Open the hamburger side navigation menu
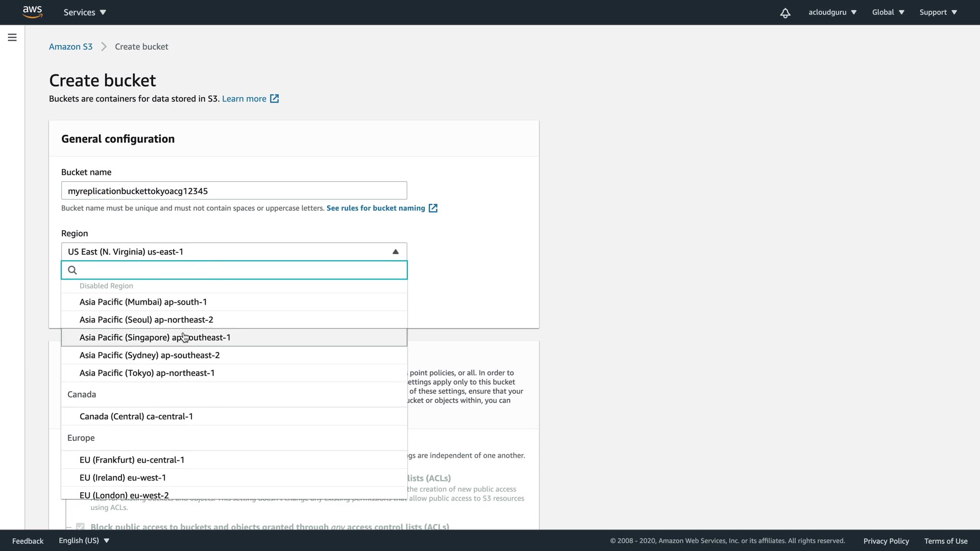Screen dimensions: 980x551 click(12, 37)
